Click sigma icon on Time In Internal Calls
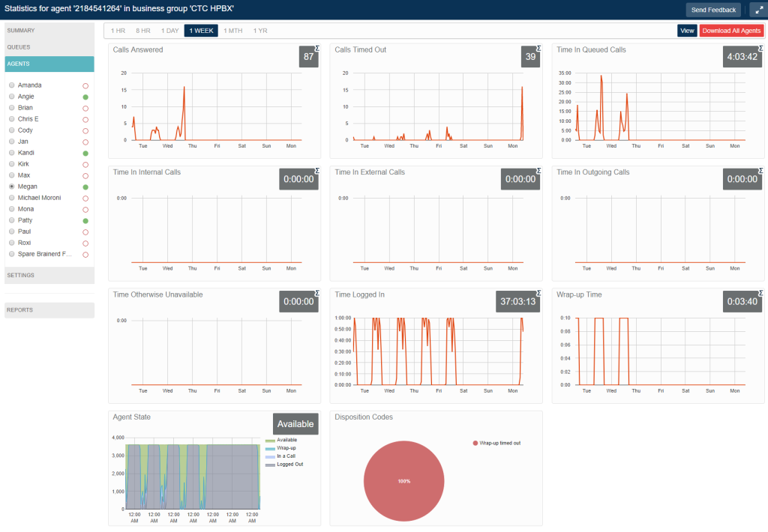This screenshot has height=532, width=768. tap(317, 170)
